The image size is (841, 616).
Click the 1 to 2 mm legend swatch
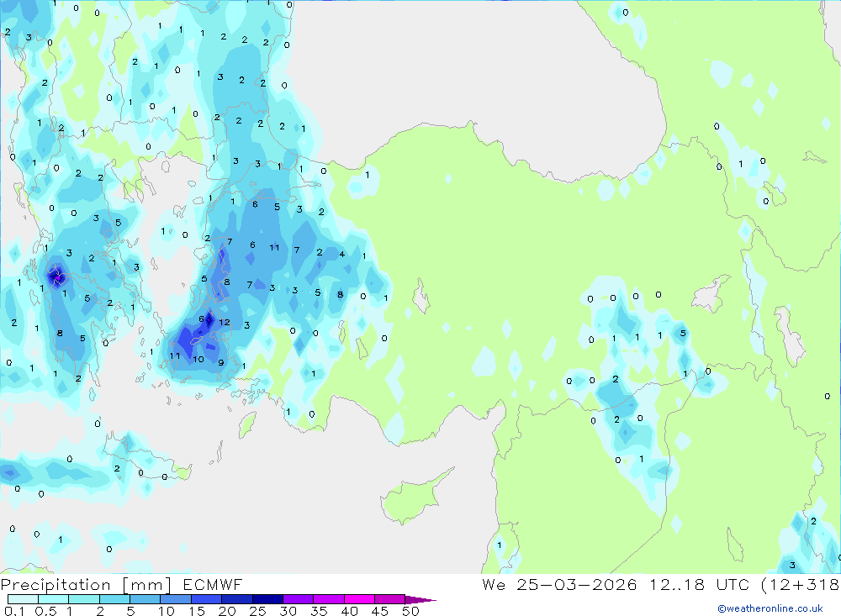pos(83,599)
